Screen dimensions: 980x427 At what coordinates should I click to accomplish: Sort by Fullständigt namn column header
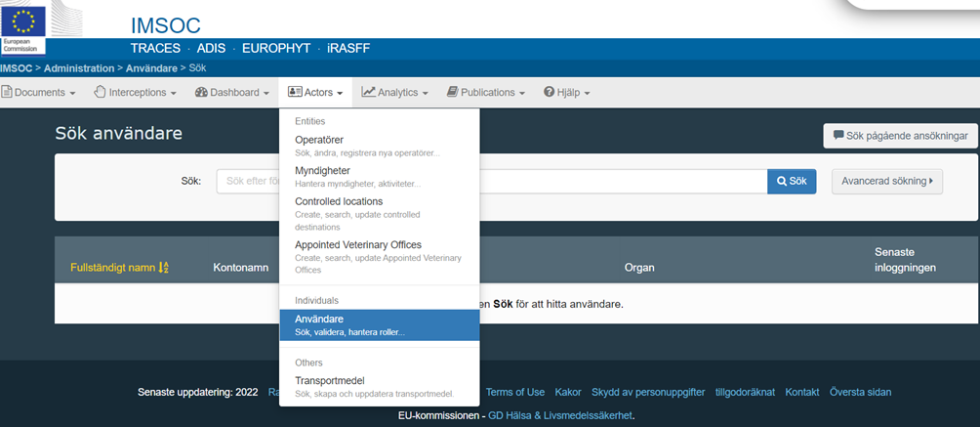[119, 268]
